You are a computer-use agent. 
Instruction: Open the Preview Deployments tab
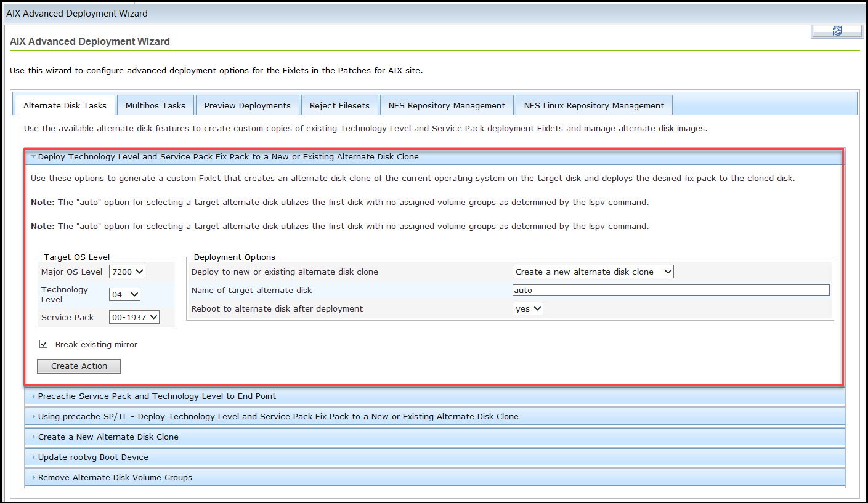(248, 105)
